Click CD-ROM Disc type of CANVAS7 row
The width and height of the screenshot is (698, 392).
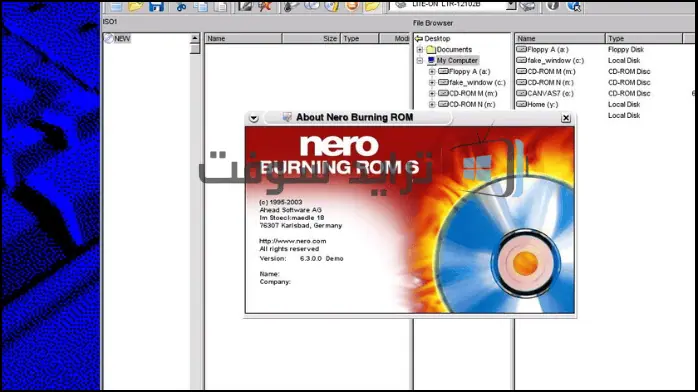629,93
